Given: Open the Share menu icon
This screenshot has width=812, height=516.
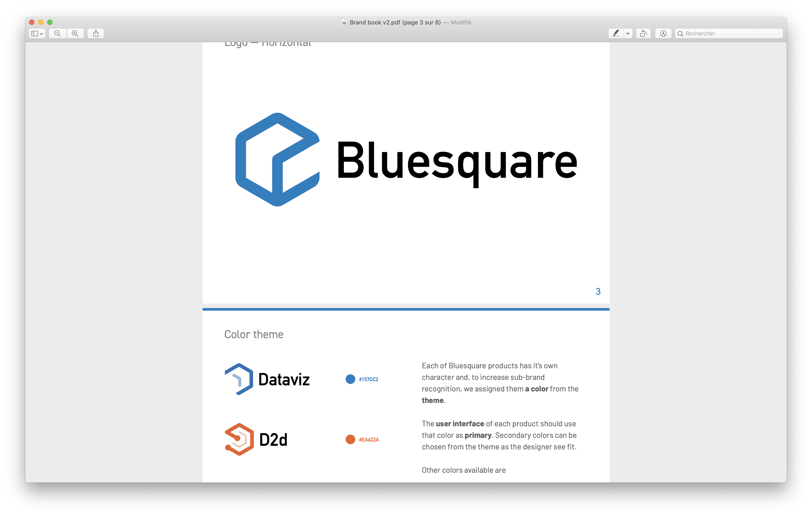Looking at the screenshot, I should 96,33.
